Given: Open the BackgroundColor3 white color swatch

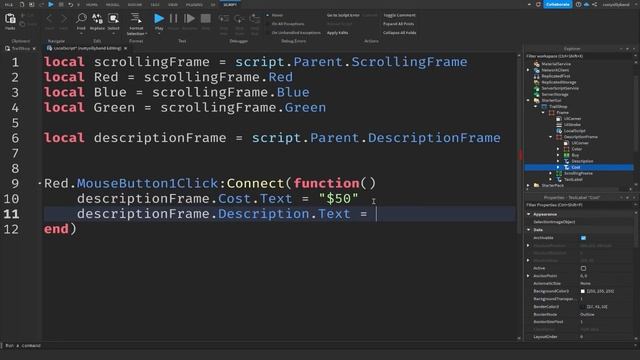Looking at the screenshot, I should 582,291.
